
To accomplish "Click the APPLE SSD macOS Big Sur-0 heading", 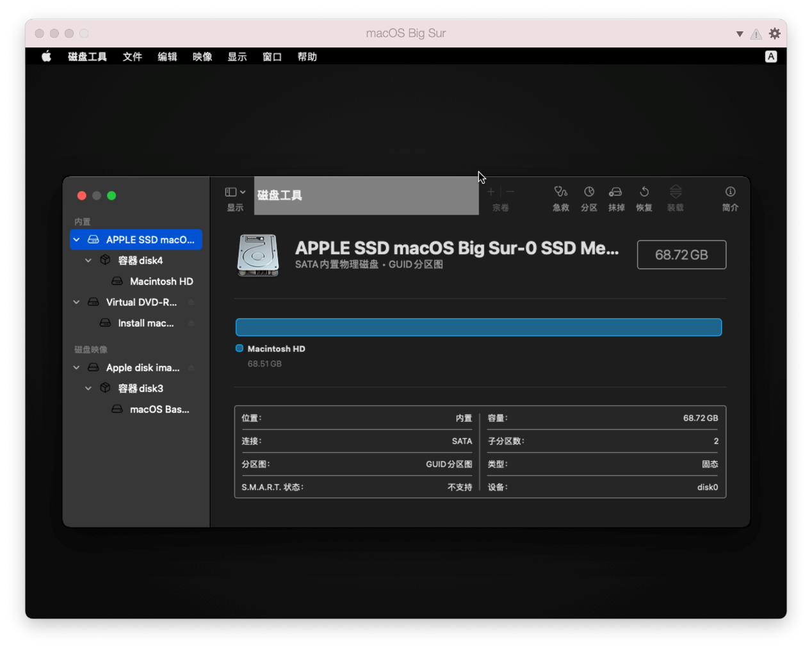I will [x=457, y=248].
